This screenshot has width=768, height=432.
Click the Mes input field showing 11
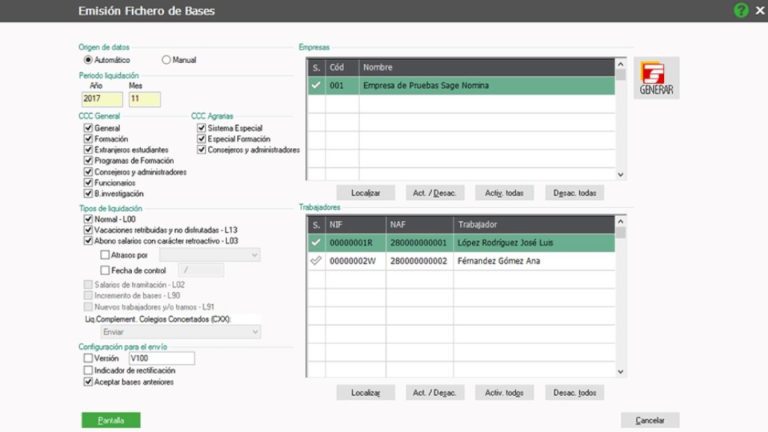144,99
